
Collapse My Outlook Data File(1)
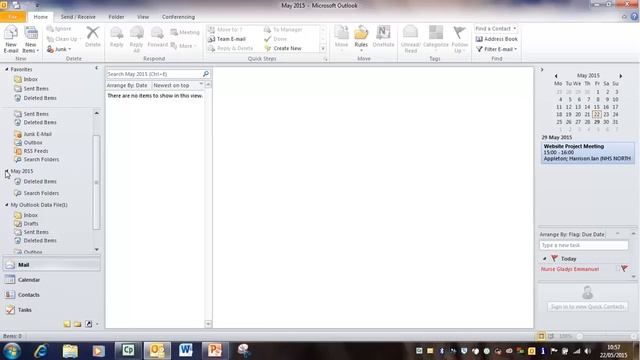(7, 205)
